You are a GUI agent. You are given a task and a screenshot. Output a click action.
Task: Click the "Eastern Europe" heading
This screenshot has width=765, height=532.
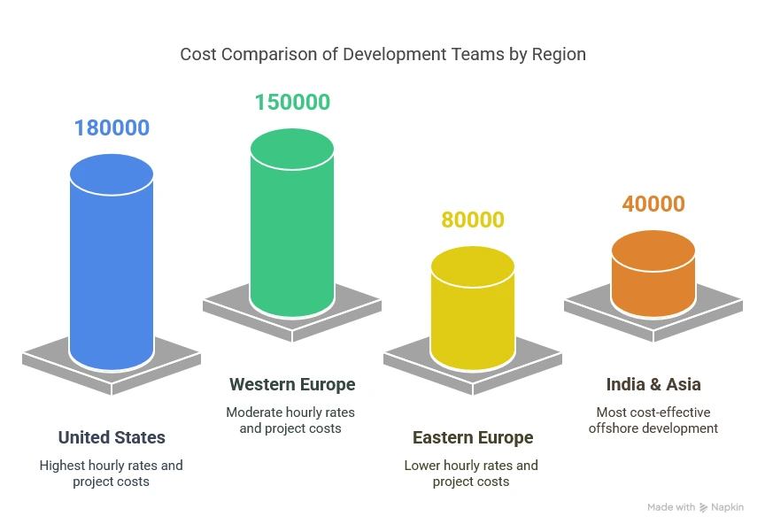(x=473, y=437)
